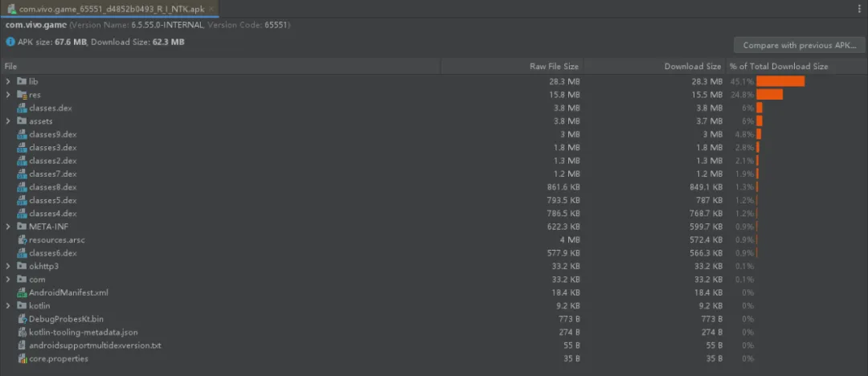The height and width of the screenshot is (376, 868).
Task: Click the lib 45.1% orange bar
Action: click(780, 81)
